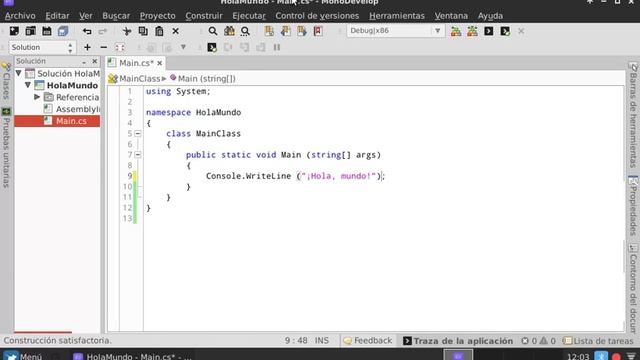Open the greyed arrow dropdown in second toolbar
Viewport: 640px width, 360px height.
[183, 47]
